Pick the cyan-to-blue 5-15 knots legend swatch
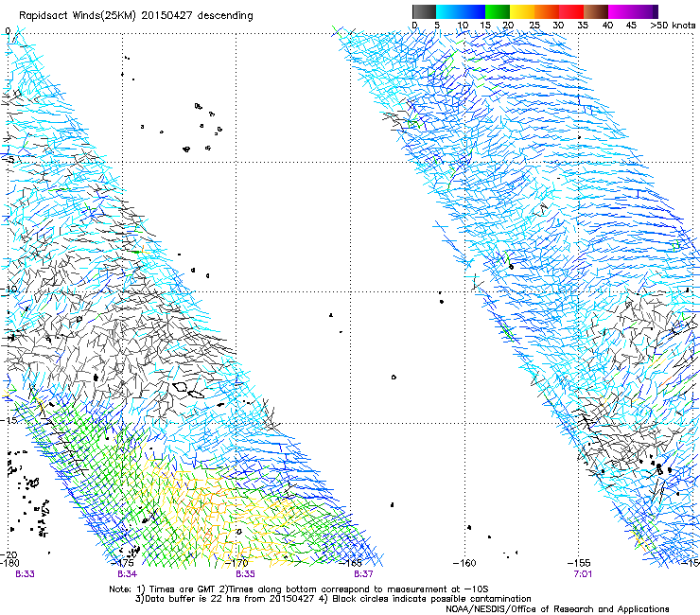The image size is (700, 615). [x=461, y=11]
